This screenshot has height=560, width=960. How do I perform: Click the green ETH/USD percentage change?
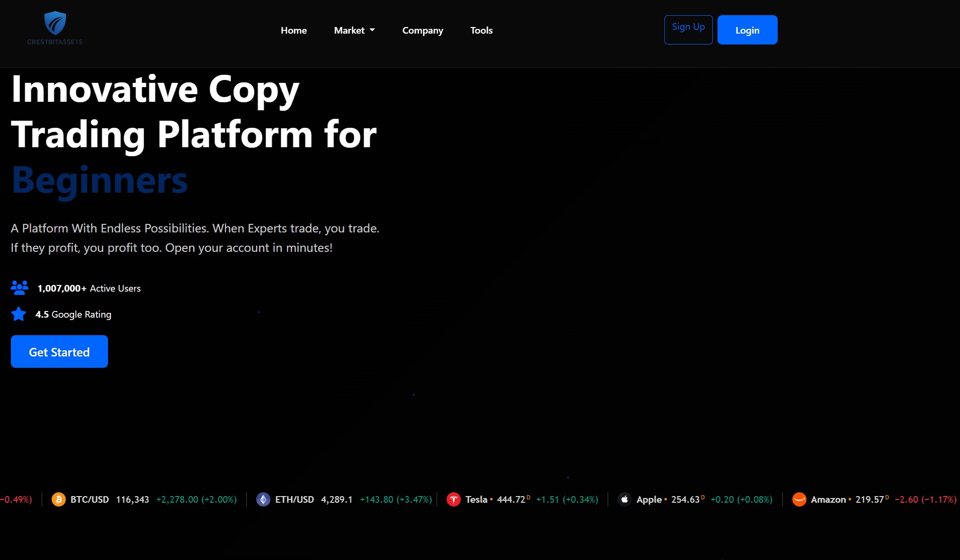click(x=396, y=499)
